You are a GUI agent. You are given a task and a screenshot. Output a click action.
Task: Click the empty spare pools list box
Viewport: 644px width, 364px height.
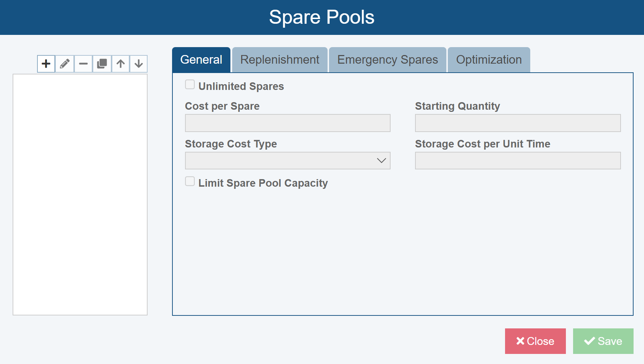point(80,194)
